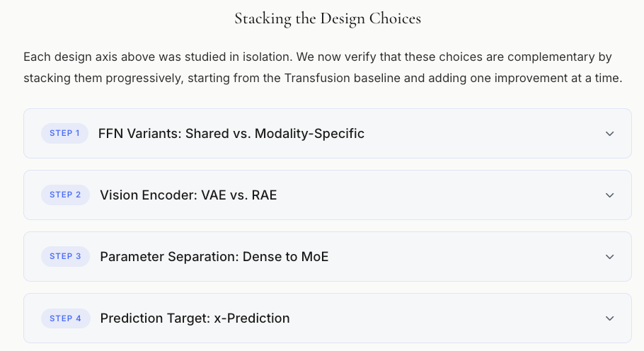Expand the Vision Encoder section chevron

point(609,195)
